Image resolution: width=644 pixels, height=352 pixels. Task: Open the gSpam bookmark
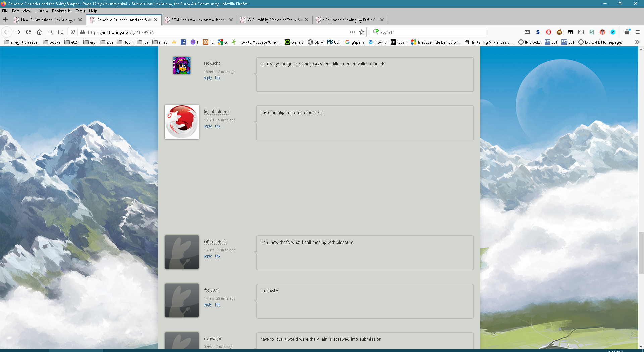click(355, 42)
